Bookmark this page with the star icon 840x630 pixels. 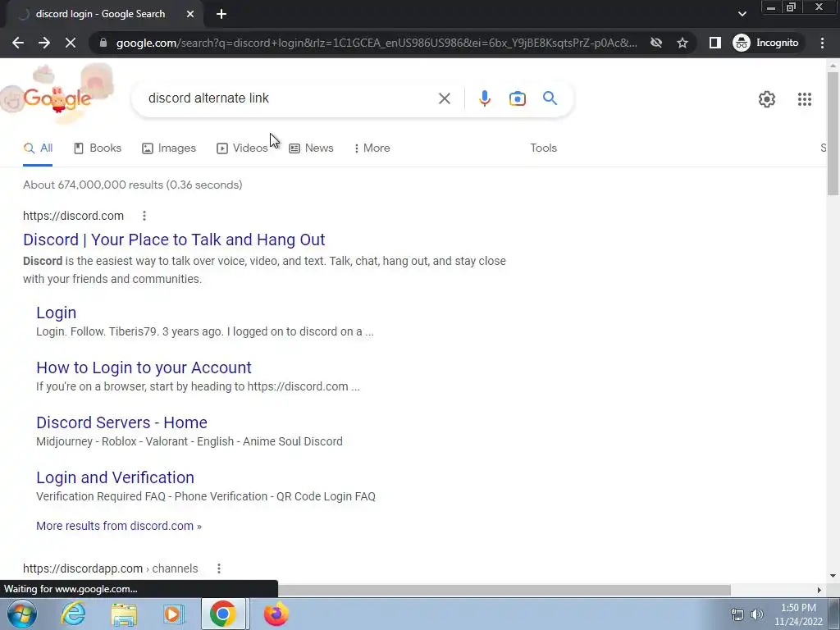pyautogui.click(x=682, y=43)
